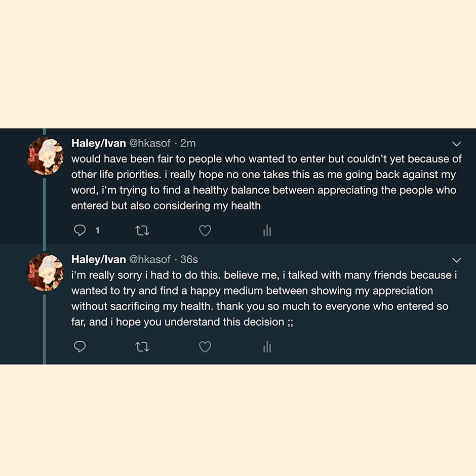Open the 36s timestamp link
476x476 pixels.
(x=189, y=259)
